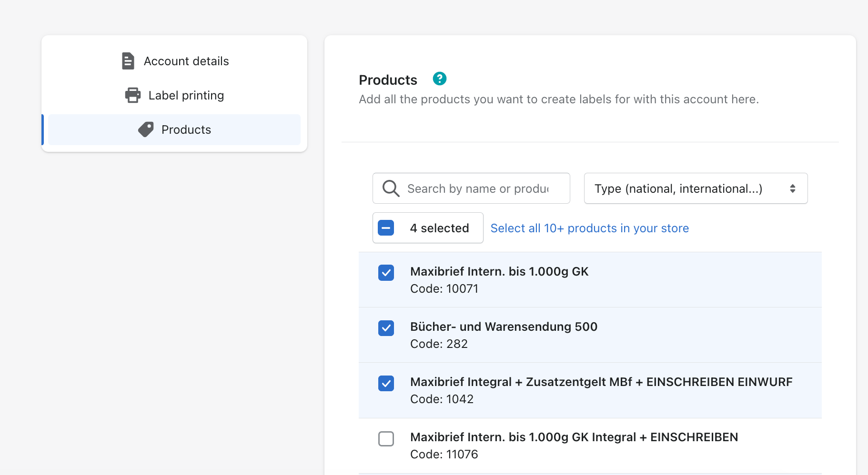The image size is (868, 475).
Task: Open the Type (national, international...) dropdown
Action: click(696, 188)
